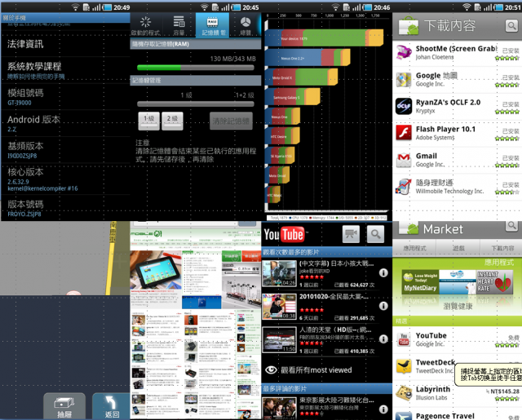Open the Gmail app icon
522x420 pixels.
pyautogui.click(x=404, y=160)
